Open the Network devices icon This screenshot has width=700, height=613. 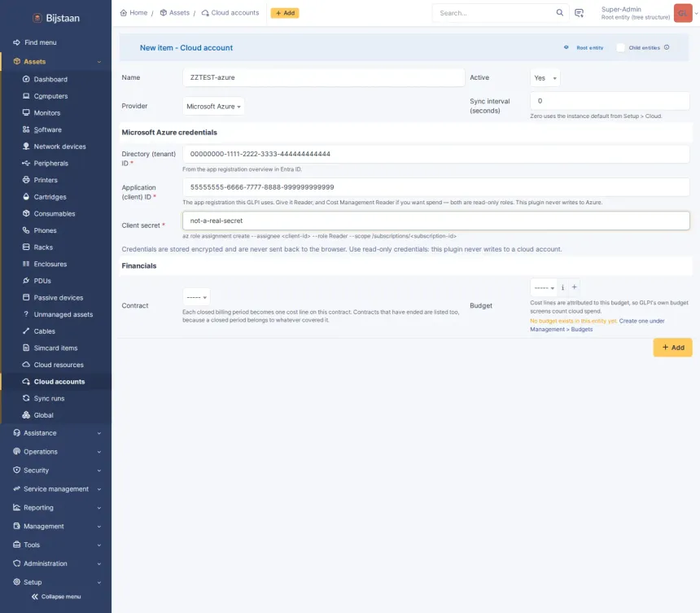26,146
